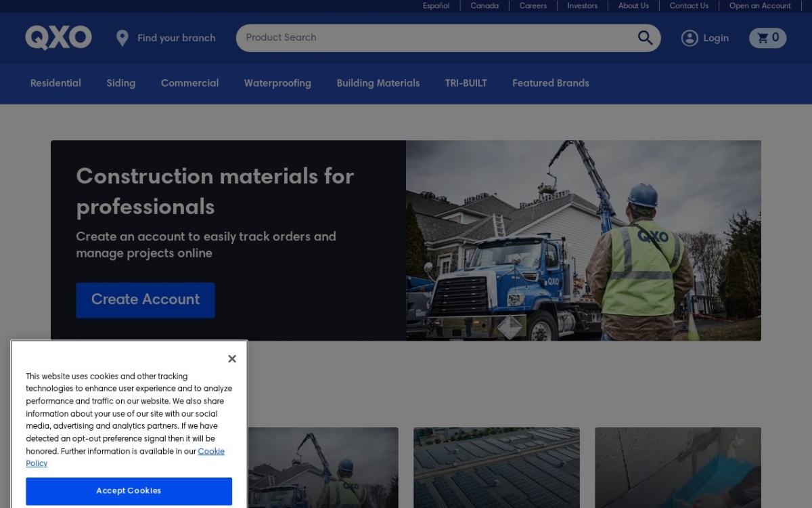This screenshot has width=812, height=508.
Task: Go to the Canada site
Action: [484, 5]
